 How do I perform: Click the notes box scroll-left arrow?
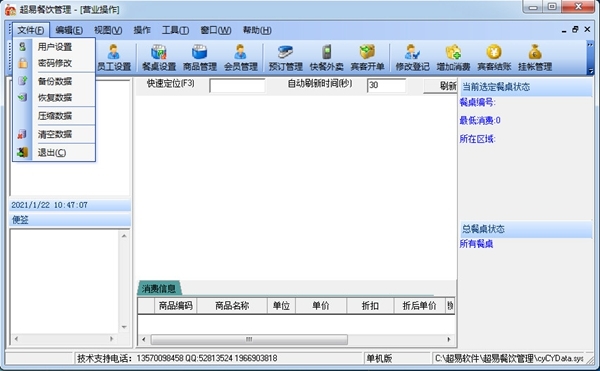coord(16,338)
